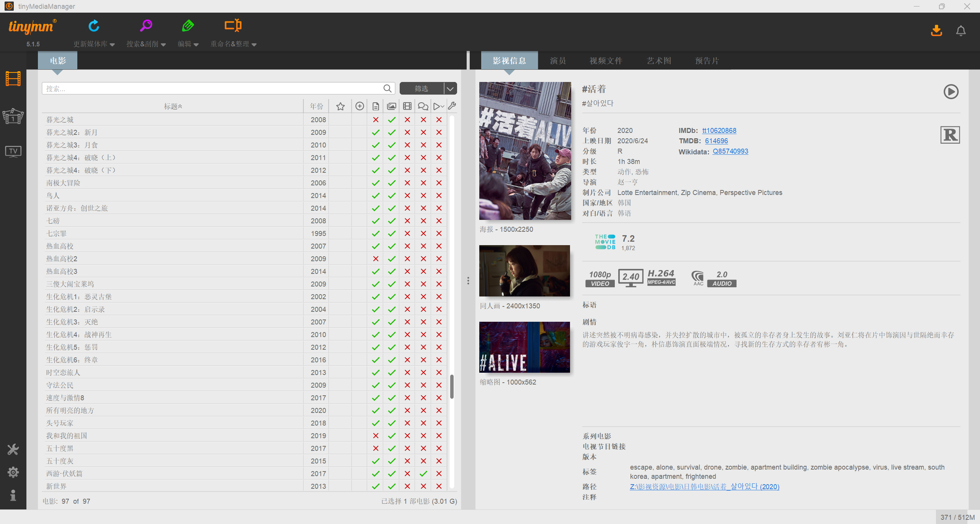Screen dimensions: 980x524
Task: Sort by the date added plus column
Action: coord(359,106)
